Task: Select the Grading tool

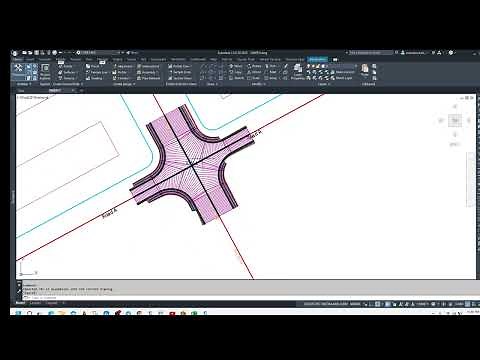Action: pyautogui.click(x=94, y=78)
